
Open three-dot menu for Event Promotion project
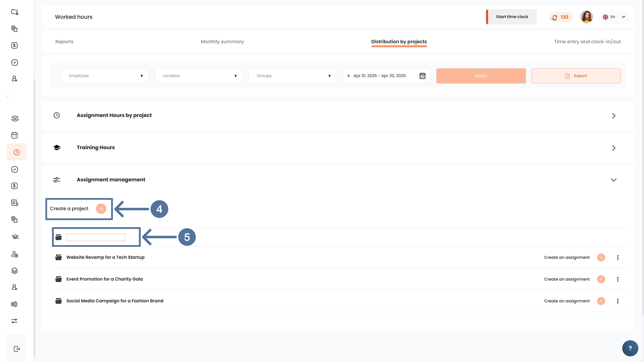pos(618,279)
